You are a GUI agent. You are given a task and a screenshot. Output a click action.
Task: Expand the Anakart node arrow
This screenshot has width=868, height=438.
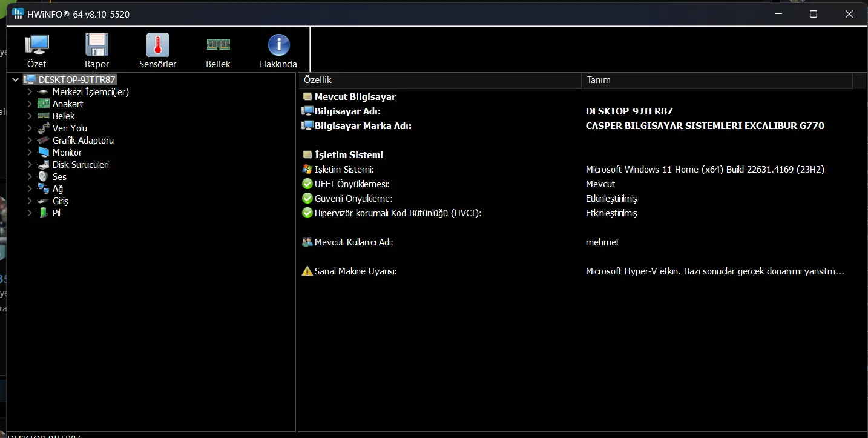[29, 104]
